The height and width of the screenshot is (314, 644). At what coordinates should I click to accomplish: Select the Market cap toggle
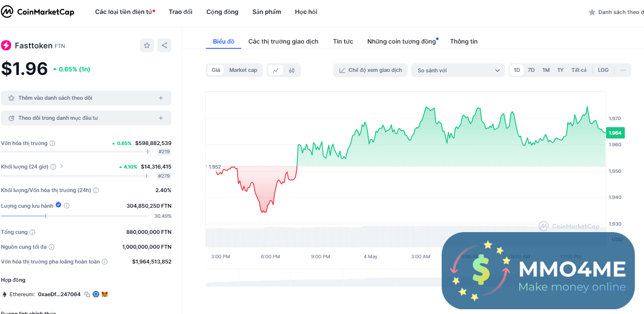click(243, 70)
